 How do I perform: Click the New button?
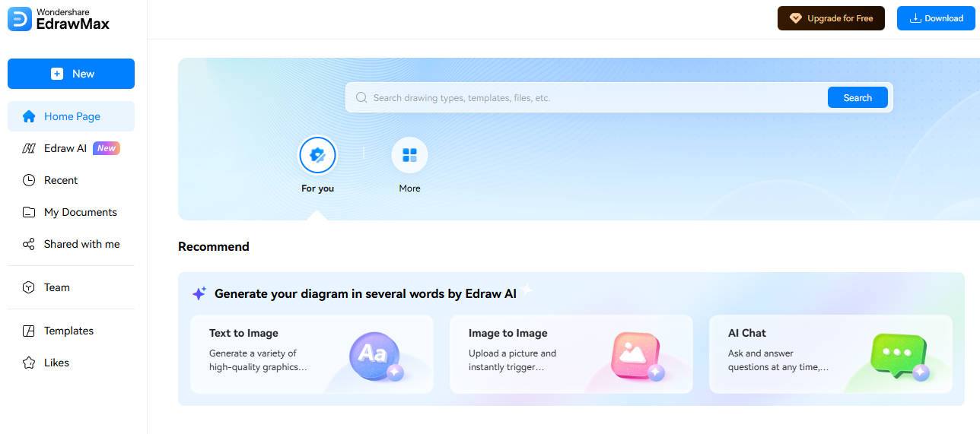point(71,74)
